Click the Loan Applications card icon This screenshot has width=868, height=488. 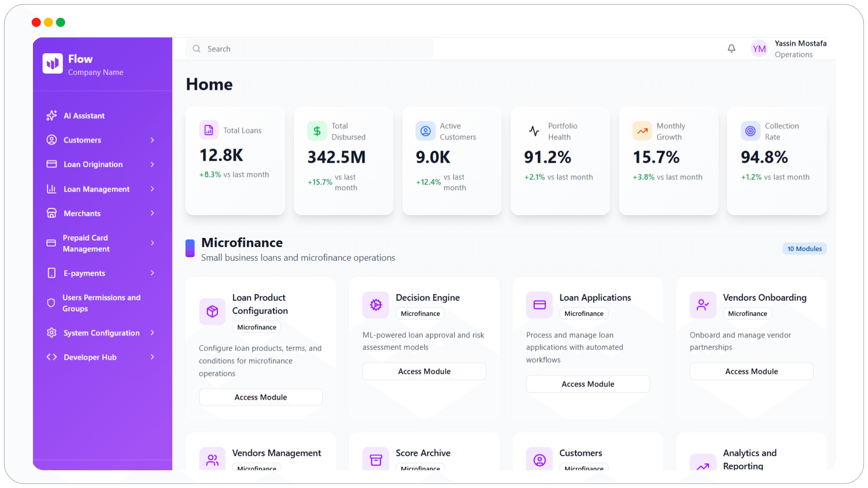click(x=539, y=305)
